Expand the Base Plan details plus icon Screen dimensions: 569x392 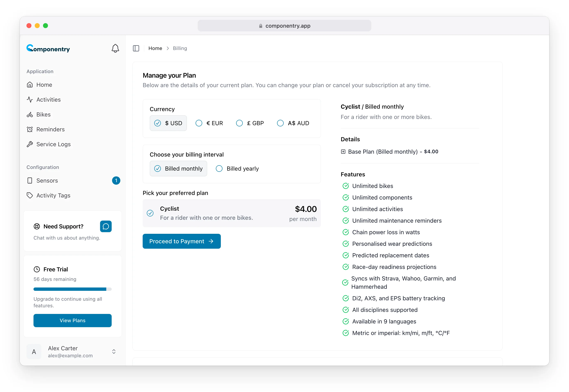[343, 152]
